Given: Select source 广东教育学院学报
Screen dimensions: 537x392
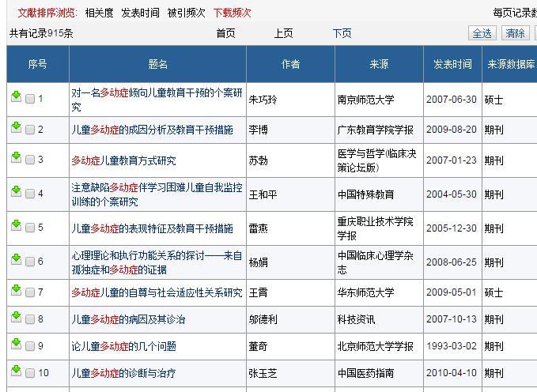Looking at the screenshot, I should pos(376,130).
